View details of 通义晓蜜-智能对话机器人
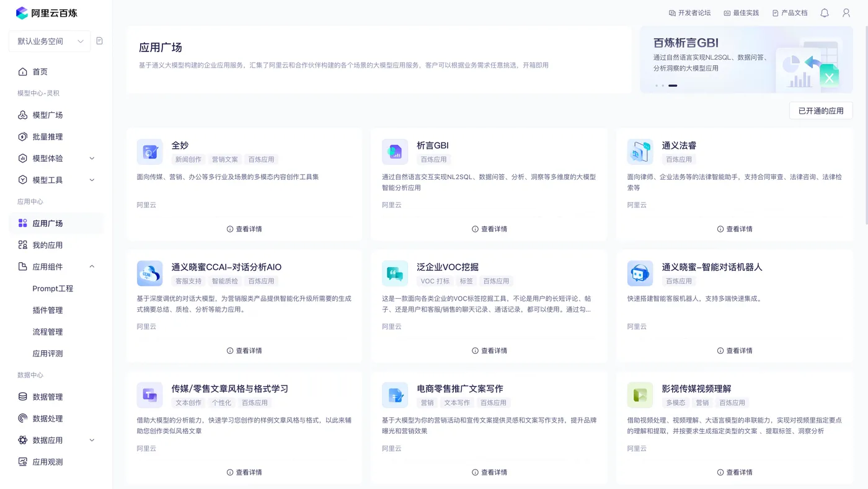Image resolution: width=868 pixels, height=489 pixels. tap(734, 351)
